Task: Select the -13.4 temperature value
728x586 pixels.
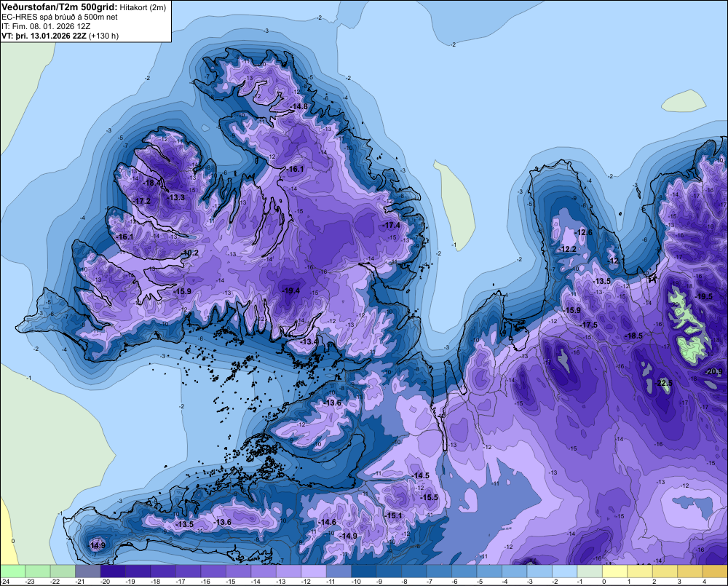Action: (309, 341)
